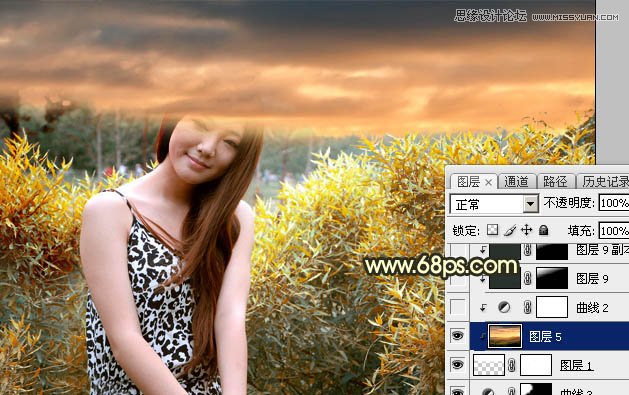
Task: Toggle mask link on 图层 9 副本
Action: pyautogui.click(x=528, y=251)
